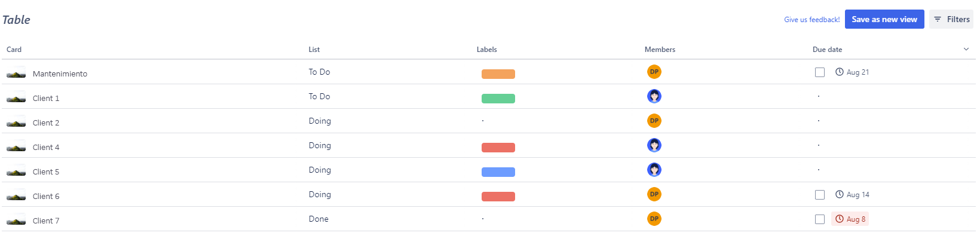This screenshot has width=980, height=245.
Task: Click the Labels column header
Action: coord(486,50)
